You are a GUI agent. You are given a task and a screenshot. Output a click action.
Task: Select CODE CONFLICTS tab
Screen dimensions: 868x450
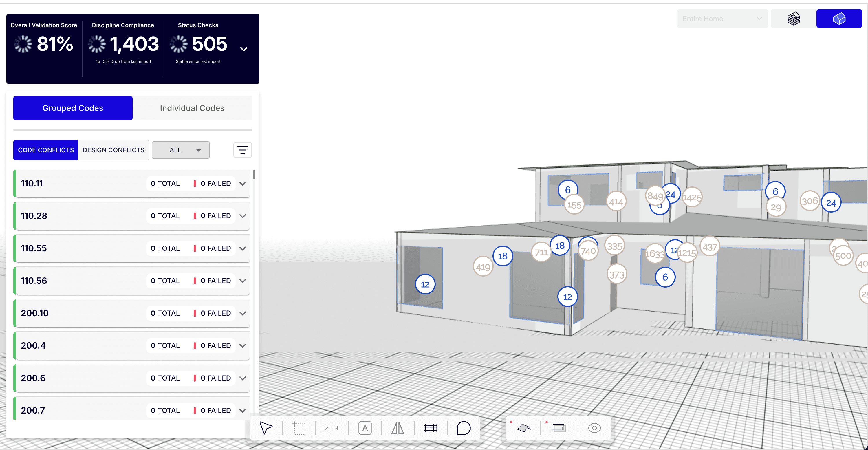click(46, 150)
